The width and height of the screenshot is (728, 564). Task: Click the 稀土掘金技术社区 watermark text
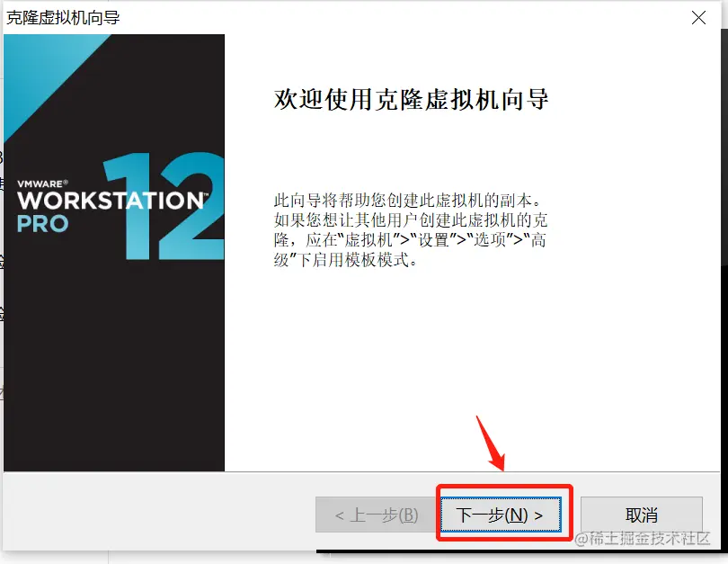click(642, 539)
